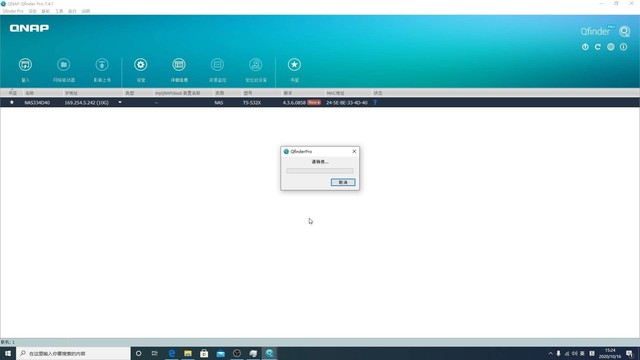The image size is (640, 360).
Task: Open the fifth menu bar item (执行)
Action: tap(72, 11)
